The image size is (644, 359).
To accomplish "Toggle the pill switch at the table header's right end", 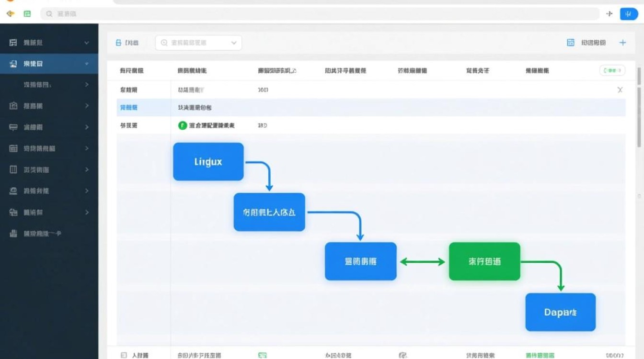I will pyautogui.click(x=612, y=70).
